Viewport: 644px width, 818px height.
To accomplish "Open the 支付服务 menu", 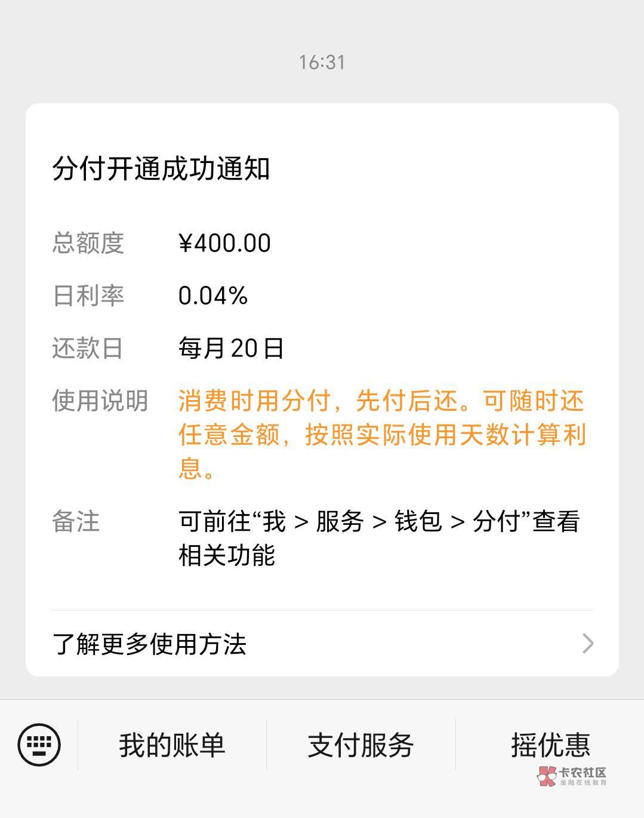I will coord(360,745).
